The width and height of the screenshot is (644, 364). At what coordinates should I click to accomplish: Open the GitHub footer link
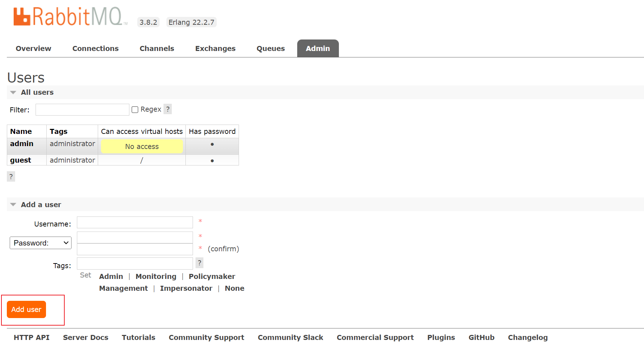482,337
